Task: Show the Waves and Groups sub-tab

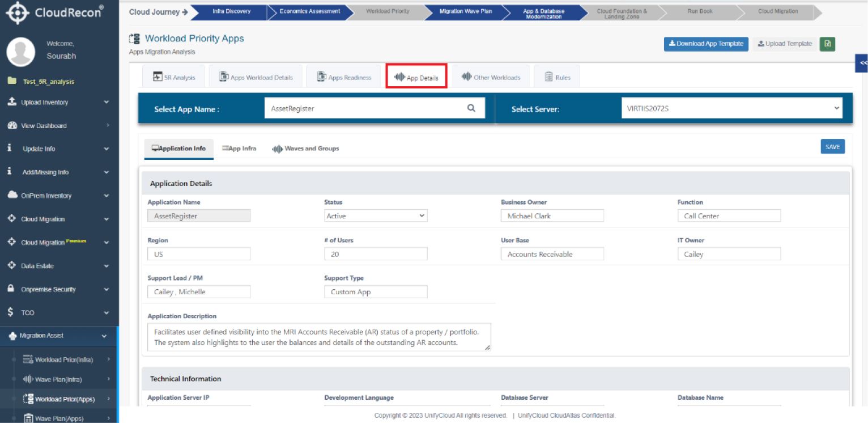Action: coord(306,149)
